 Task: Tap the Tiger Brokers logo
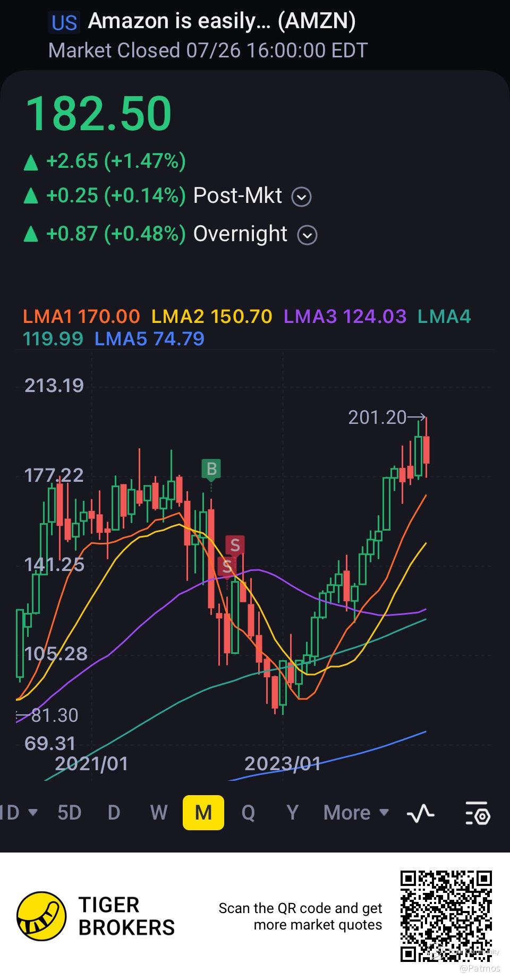[x=41, y=916]
